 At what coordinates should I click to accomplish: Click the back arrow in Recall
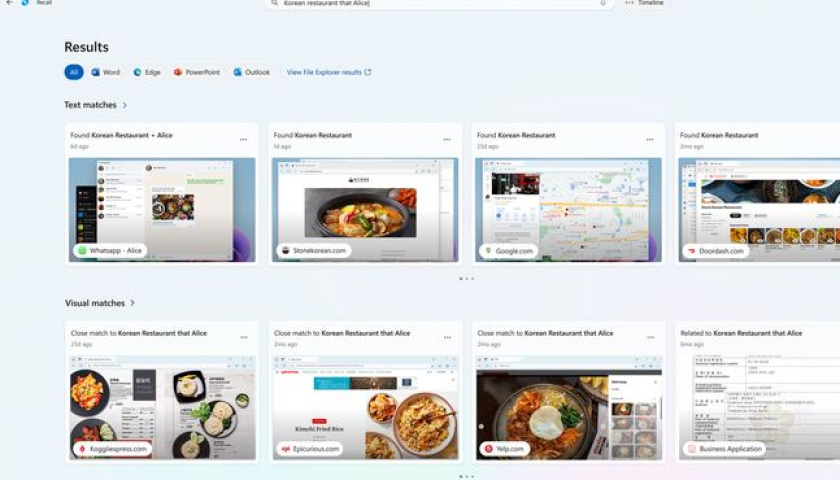point(6,3)
